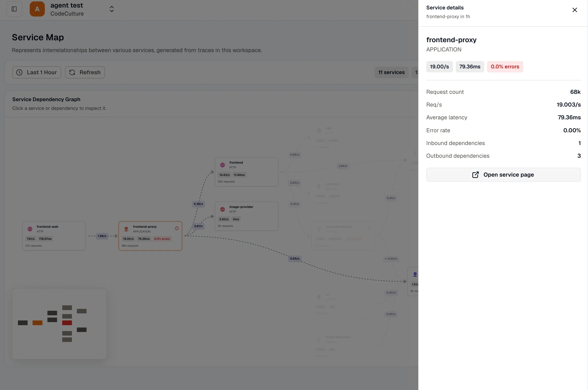Viewport: 588px width, 390px height.
Task: Click the orange workspace avatar A
Action: 37,9
